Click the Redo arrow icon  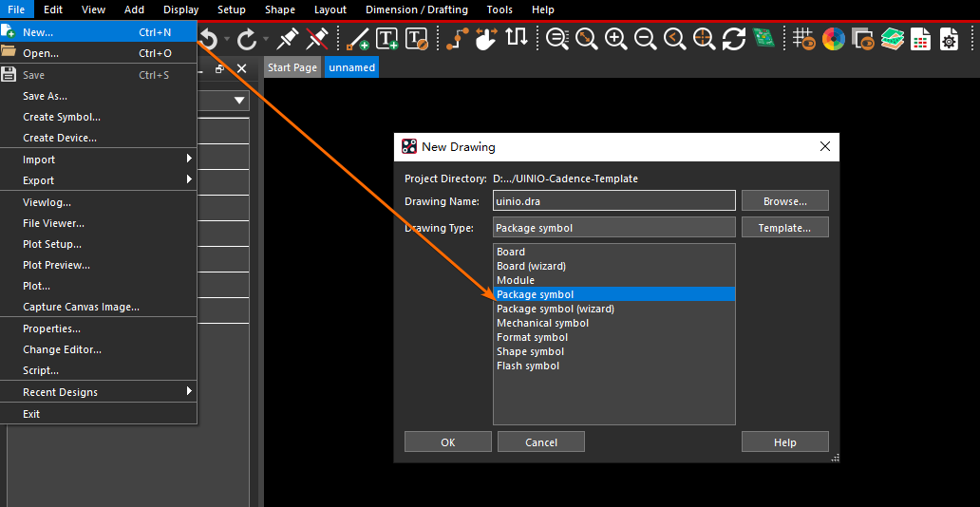(247, 39)
